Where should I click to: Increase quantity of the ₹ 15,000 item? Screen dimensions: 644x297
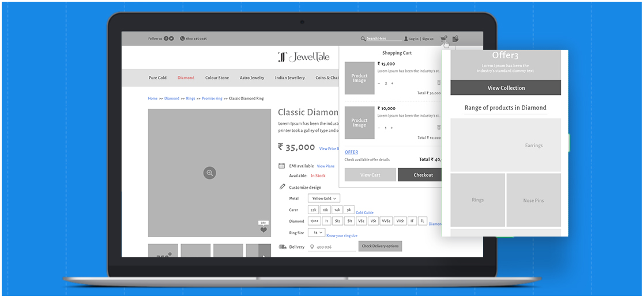point(392,83)
